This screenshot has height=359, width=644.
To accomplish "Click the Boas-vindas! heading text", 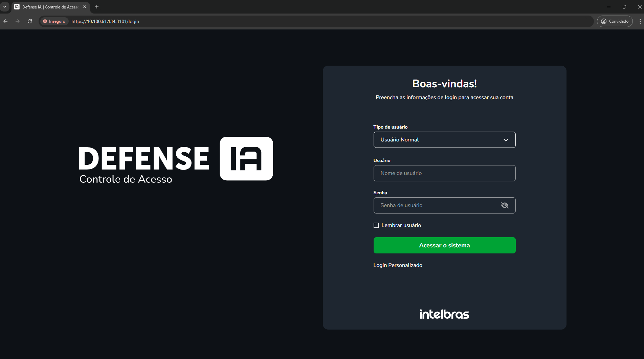I will 444,84.
